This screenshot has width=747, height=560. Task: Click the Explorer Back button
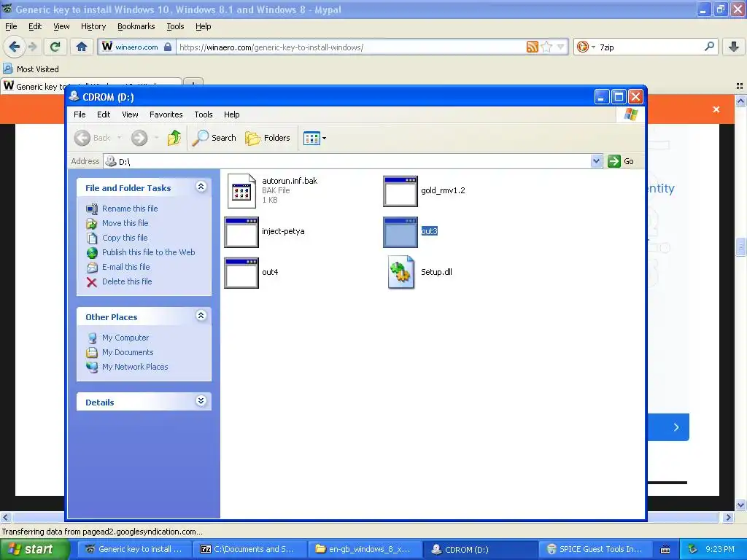pyautogui.click(x=93, y=138)
